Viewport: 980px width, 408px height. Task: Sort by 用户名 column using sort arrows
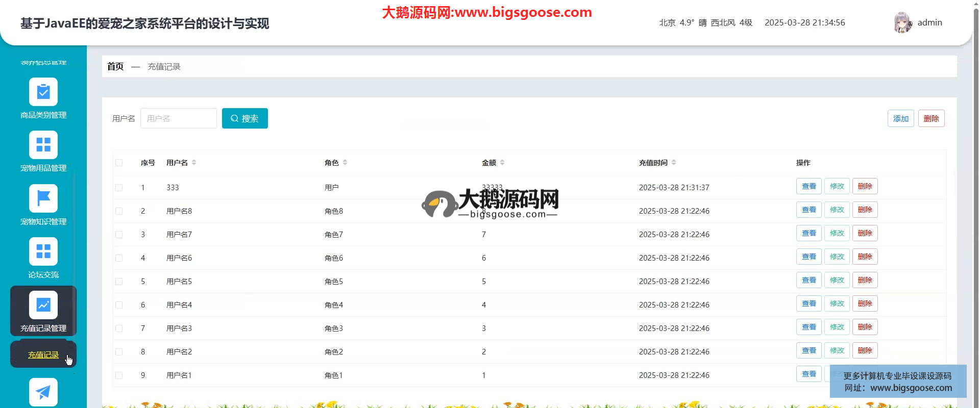pyautogui.click(x=194, y=163)
